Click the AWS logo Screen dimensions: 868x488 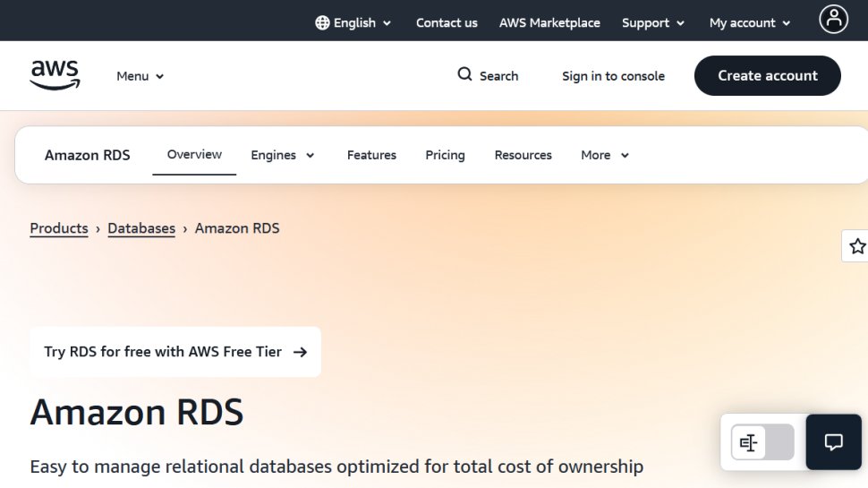coord(55,75)
